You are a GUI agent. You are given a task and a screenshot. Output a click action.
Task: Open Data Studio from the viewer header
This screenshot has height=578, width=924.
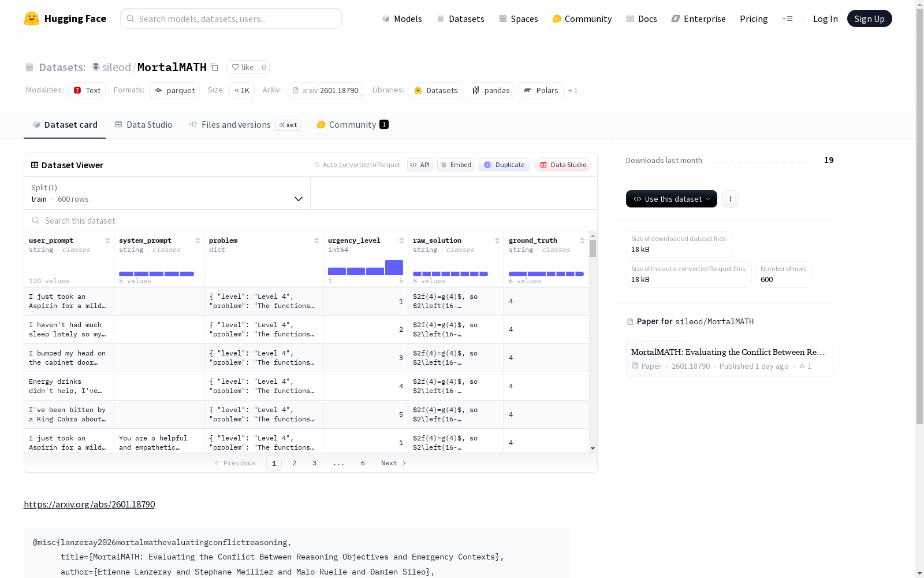tap(562, 165)
